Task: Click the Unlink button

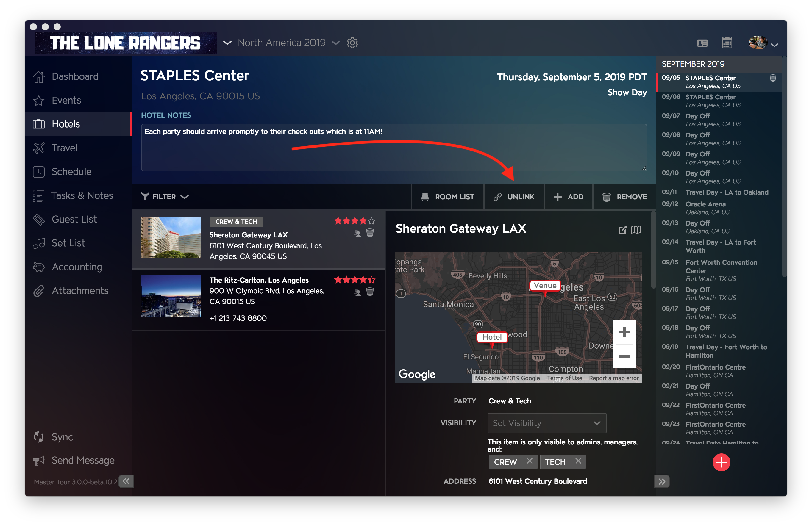Action: point(514,197)
